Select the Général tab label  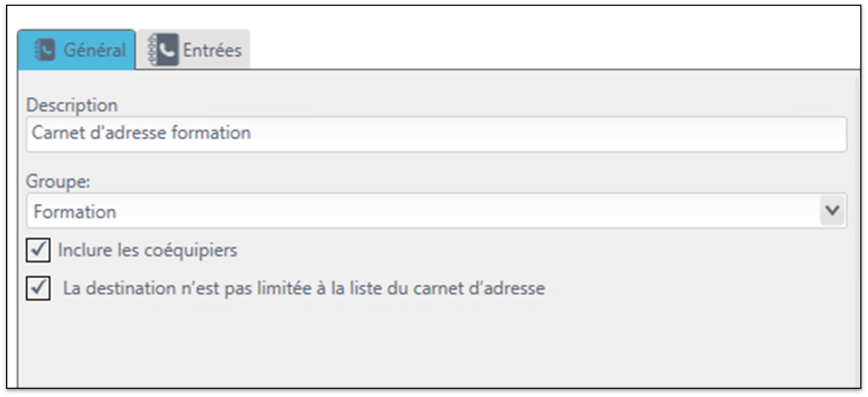pos(94,50)
